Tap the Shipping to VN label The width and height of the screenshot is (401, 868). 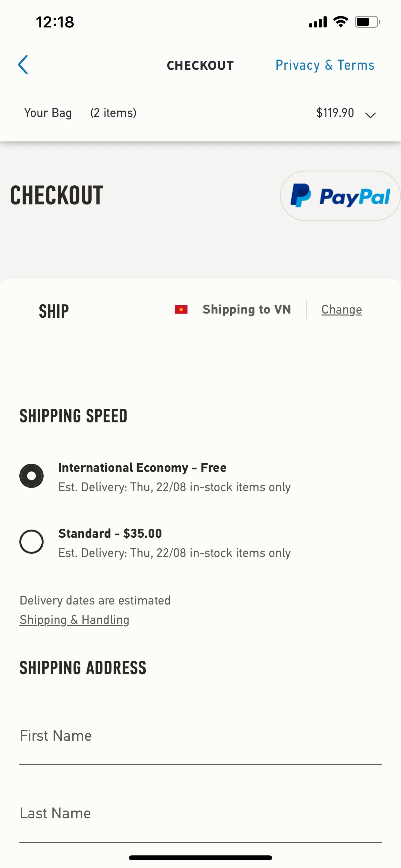click(247, 309)
